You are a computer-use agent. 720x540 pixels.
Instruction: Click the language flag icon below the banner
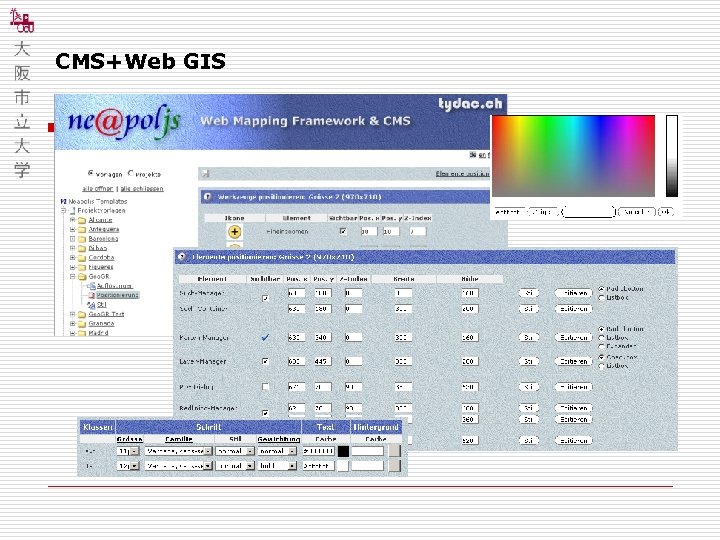(x=473, y=155)
